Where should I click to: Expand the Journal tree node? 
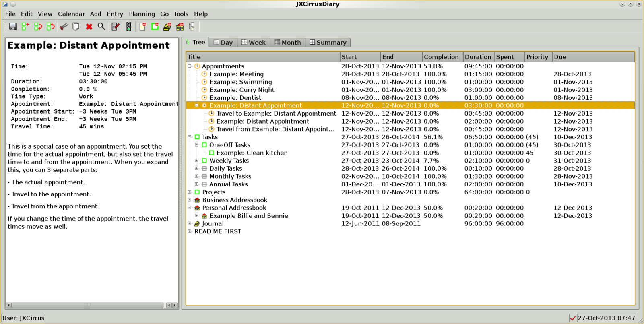tap(190, 224)
